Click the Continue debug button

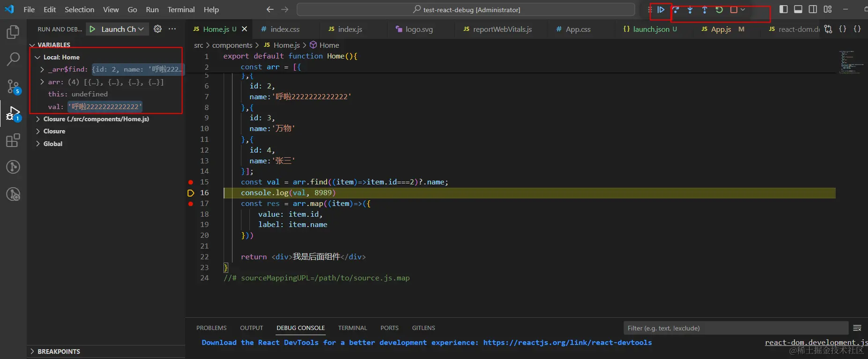(x=661, y=10)
